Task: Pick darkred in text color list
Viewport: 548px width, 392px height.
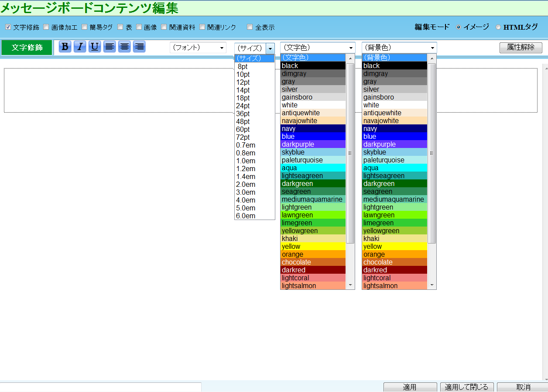Action: [313, 270]
